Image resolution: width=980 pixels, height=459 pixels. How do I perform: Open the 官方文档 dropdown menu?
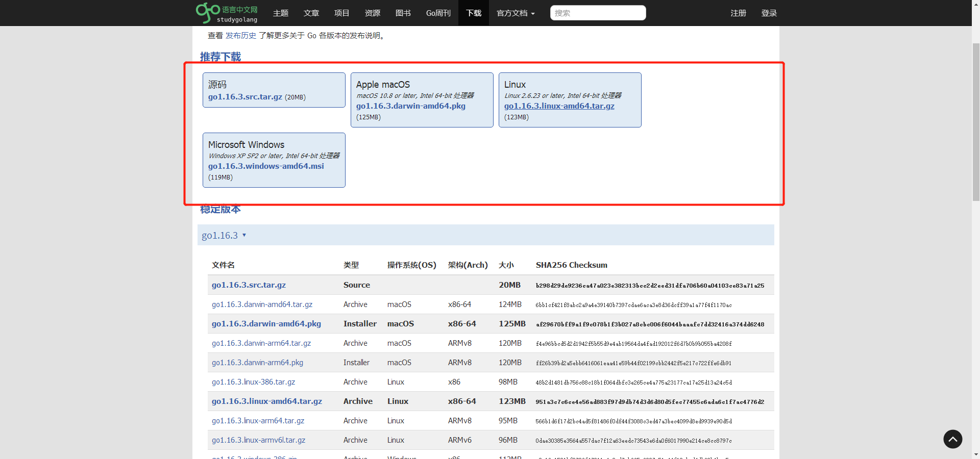pos(516,13)
